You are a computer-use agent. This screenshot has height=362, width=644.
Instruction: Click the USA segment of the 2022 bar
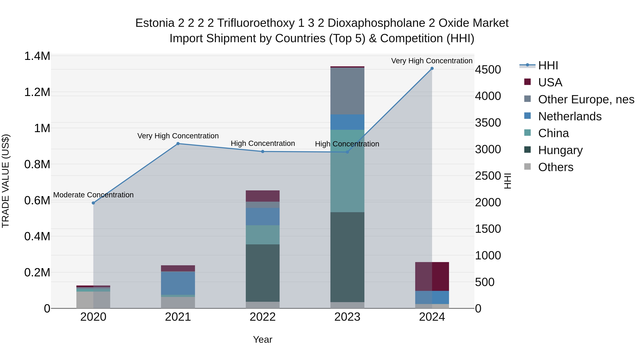263,196
